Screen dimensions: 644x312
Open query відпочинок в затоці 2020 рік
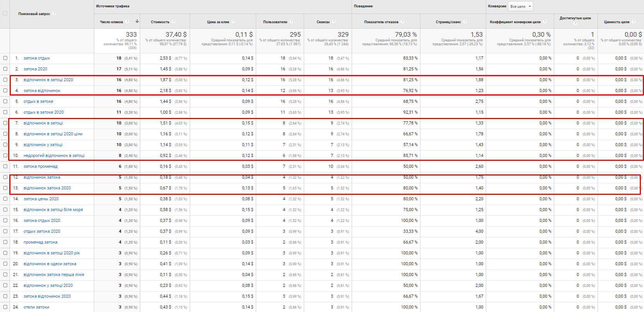click(x=52, y=253)
